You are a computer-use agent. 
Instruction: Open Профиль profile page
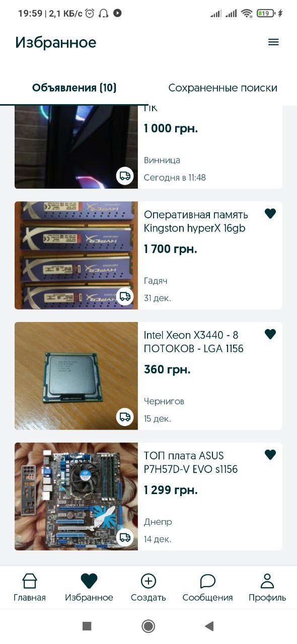pyautogui.click(x=267, y=588)
